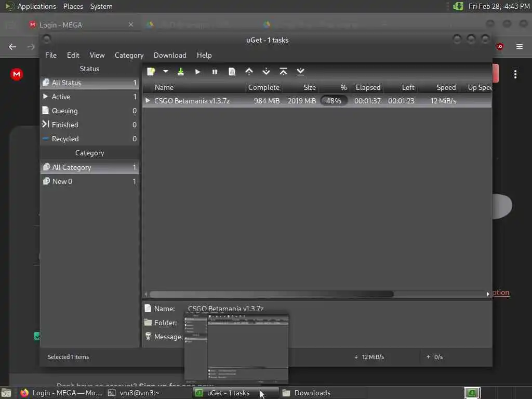
Task: Create a new download in uGet toolbar
Action: coord(151,72)
